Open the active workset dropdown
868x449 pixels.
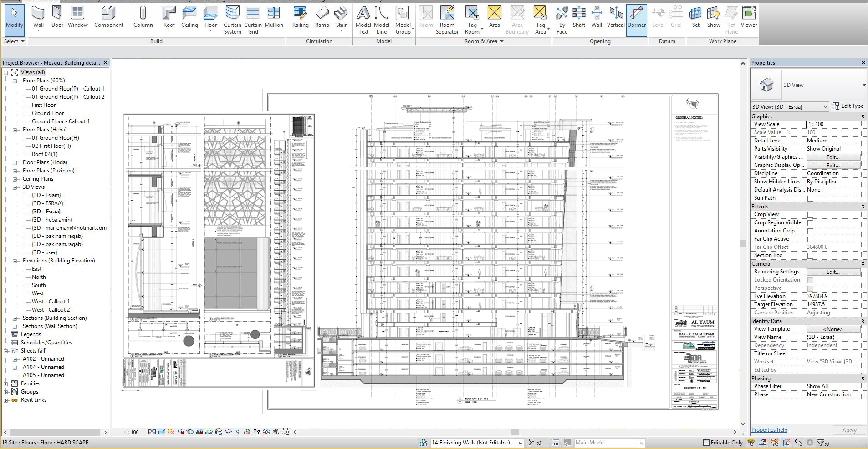click(x=521, y=443)
